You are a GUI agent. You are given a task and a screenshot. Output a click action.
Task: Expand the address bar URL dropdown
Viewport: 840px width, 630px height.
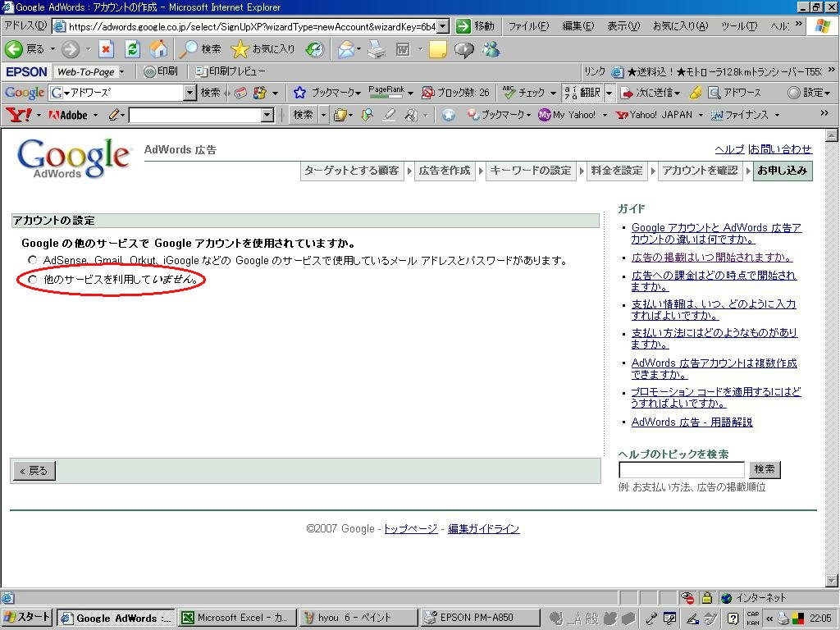click(443, 26)
